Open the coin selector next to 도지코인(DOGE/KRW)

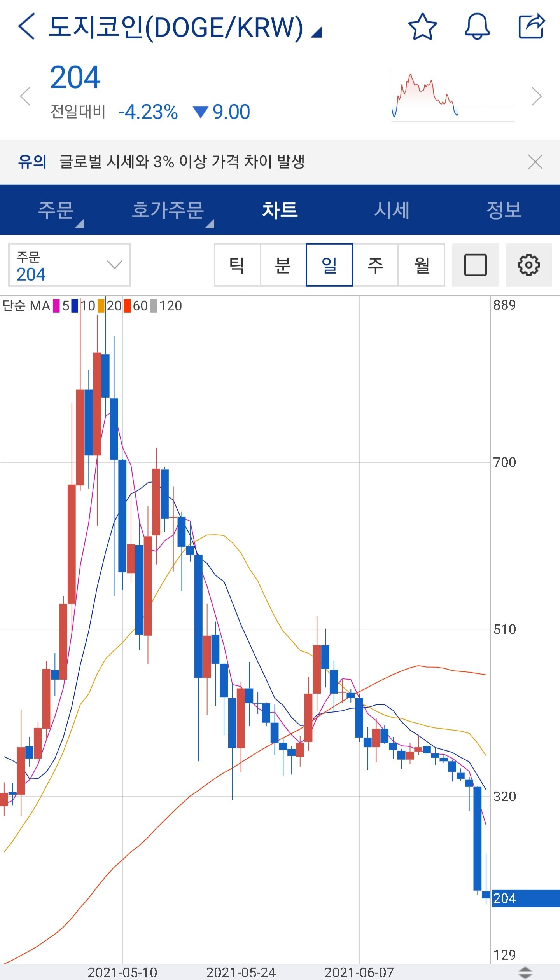click(x=317, y=33)
